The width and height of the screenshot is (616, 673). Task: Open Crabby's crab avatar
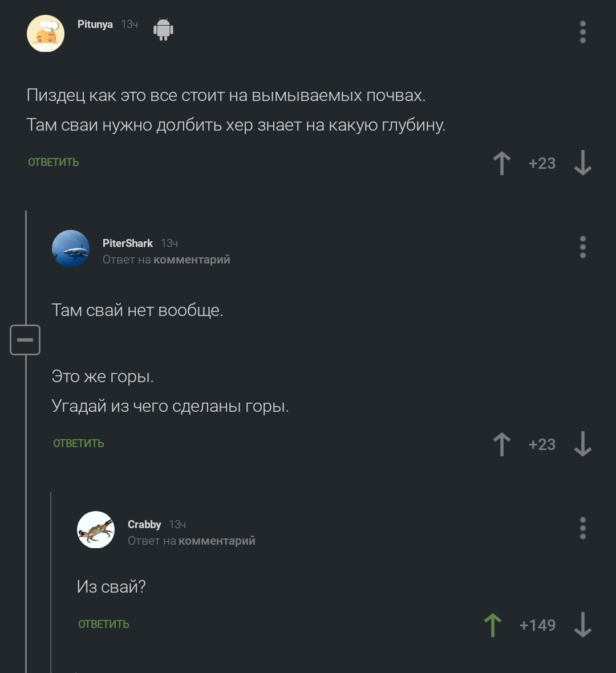tap(96, 530)
